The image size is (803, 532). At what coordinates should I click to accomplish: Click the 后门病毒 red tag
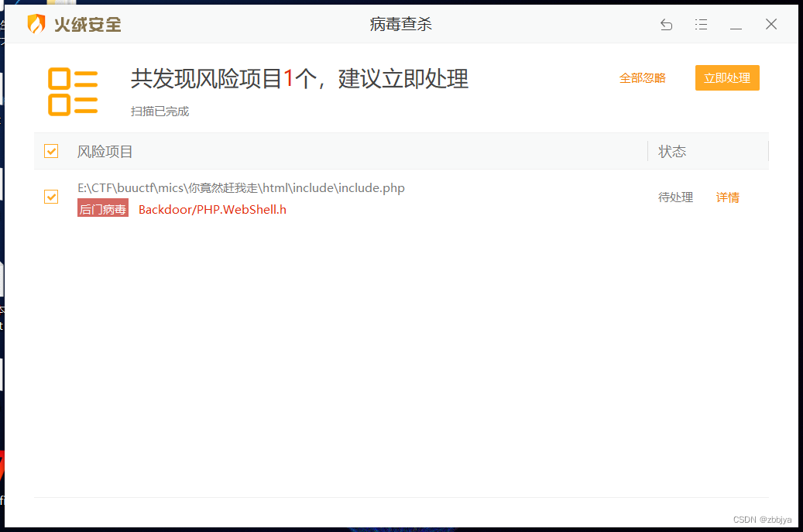pyautogui.click(x=103, y=209)
